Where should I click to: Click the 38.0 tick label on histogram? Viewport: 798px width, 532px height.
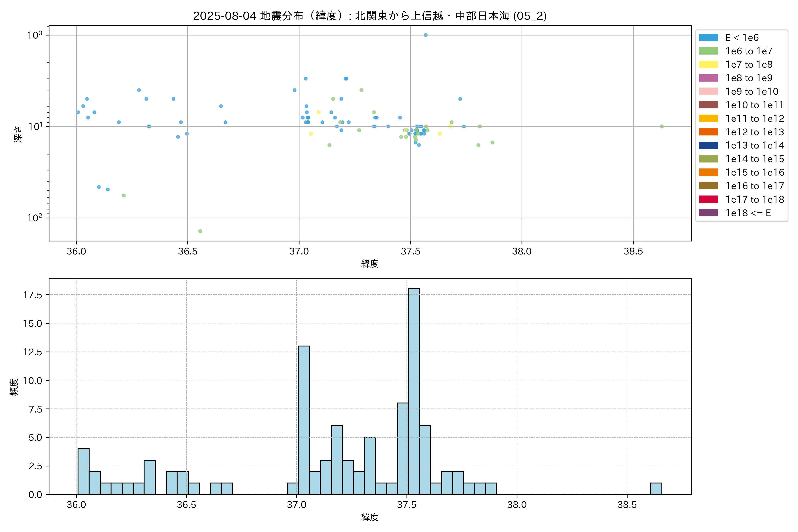[517, 505]
